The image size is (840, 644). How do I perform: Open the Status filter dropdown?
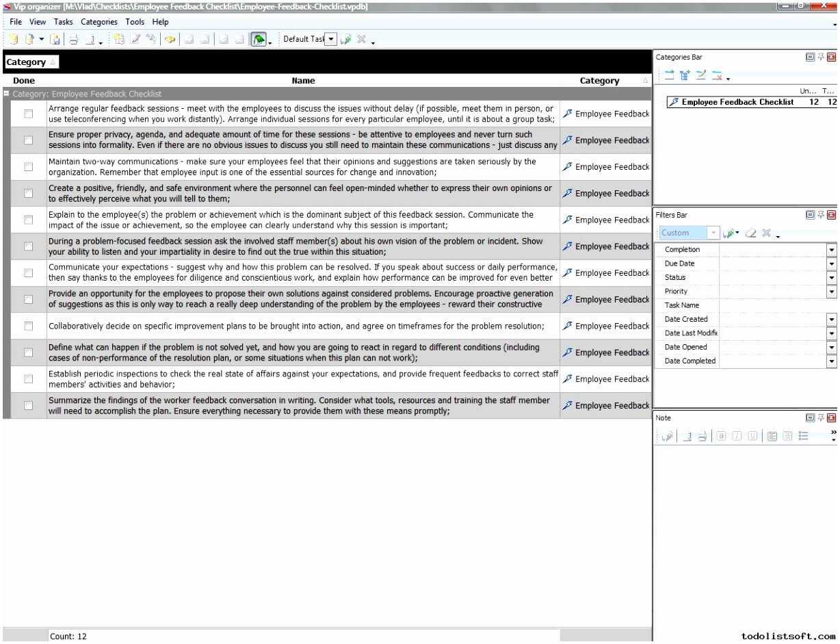coord(831,277)
